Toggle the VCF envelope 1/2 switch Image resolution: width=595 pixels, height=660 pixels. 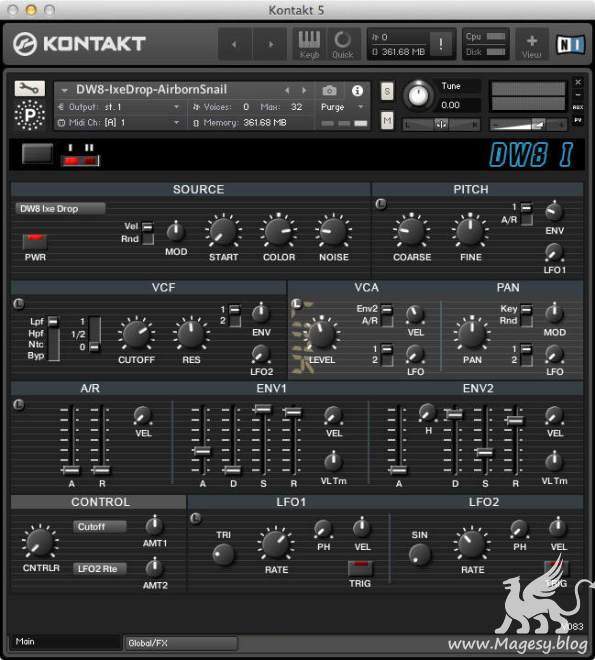(x=234, y=315)
